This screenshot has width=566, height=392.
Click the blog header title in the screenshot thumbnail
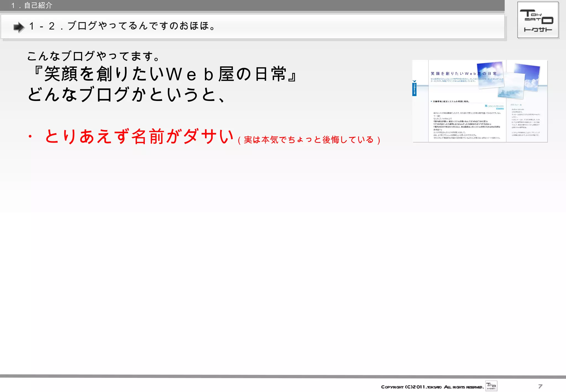tap(463, 74)
